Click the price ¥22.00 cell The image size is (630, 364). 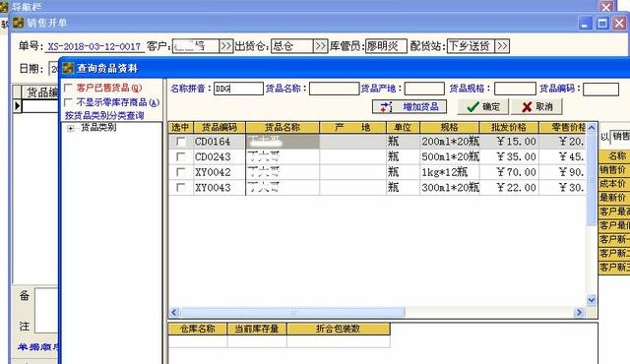509,188
